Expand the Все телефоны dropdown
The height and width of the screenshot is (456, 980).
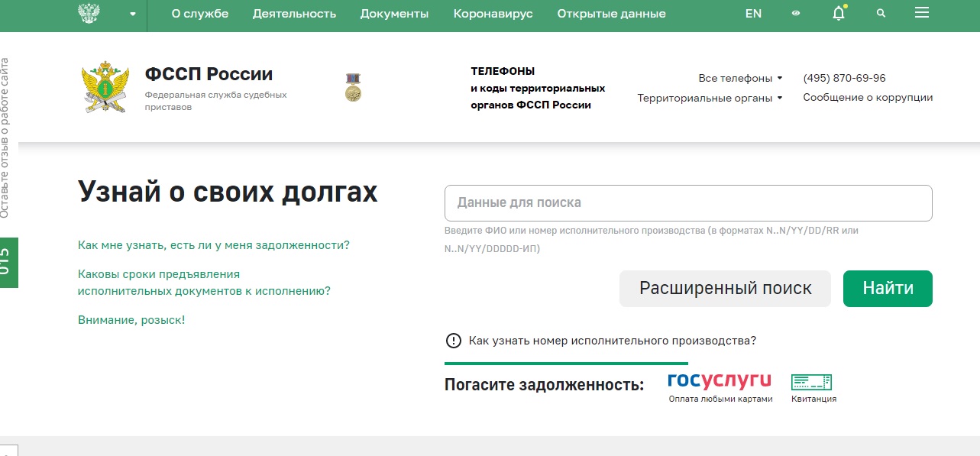(x=738, y=77)
